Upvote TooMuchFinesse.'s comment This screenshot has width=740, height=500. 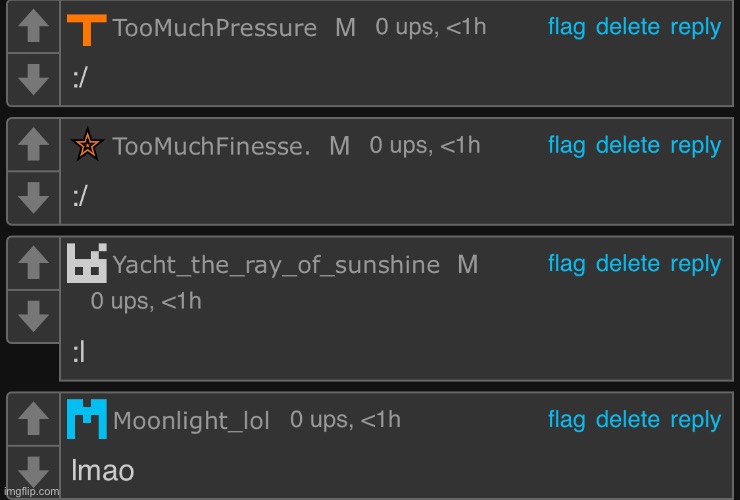(x=34, y=145)
